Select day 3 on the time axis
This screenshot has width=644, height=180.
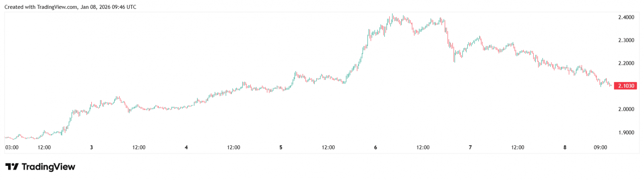point(91,147)
